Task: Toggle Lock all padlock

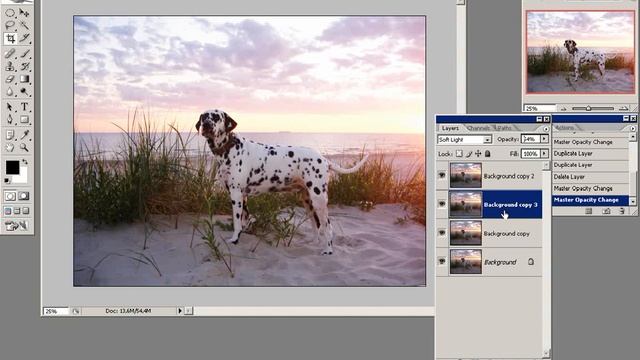Action: [x=487, y=154]
